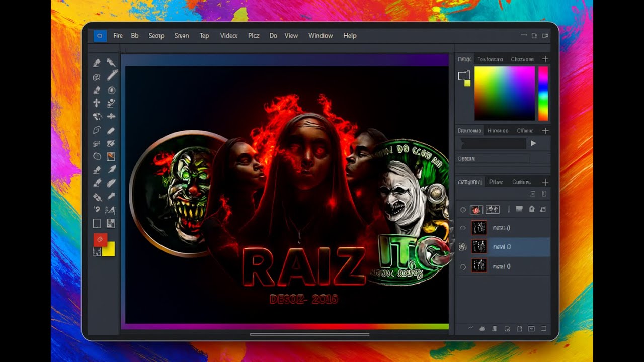Switch to the Cifane tab
The width and height of the screenshot is (644, 362).
coord(525,131)
